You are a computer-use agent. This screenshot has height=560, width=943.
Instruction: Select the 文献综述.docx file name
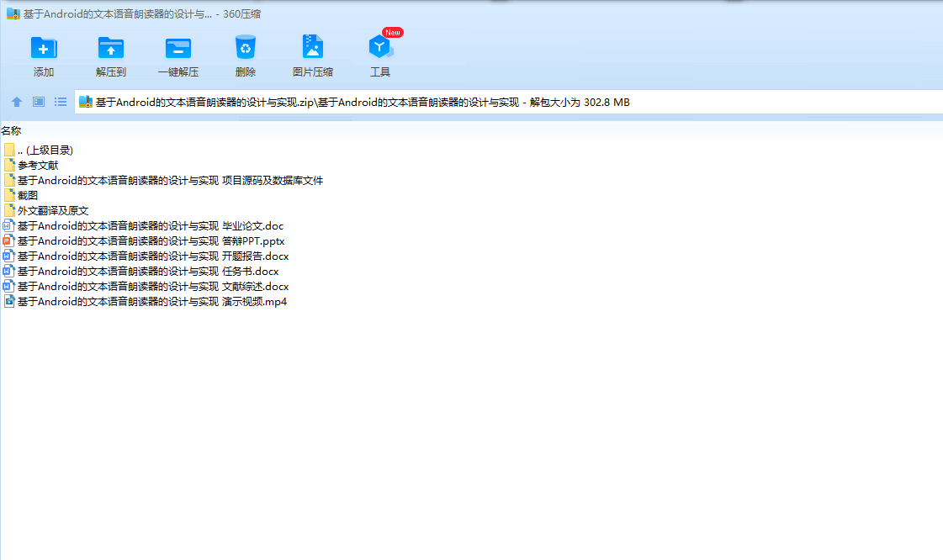[153, 287]
